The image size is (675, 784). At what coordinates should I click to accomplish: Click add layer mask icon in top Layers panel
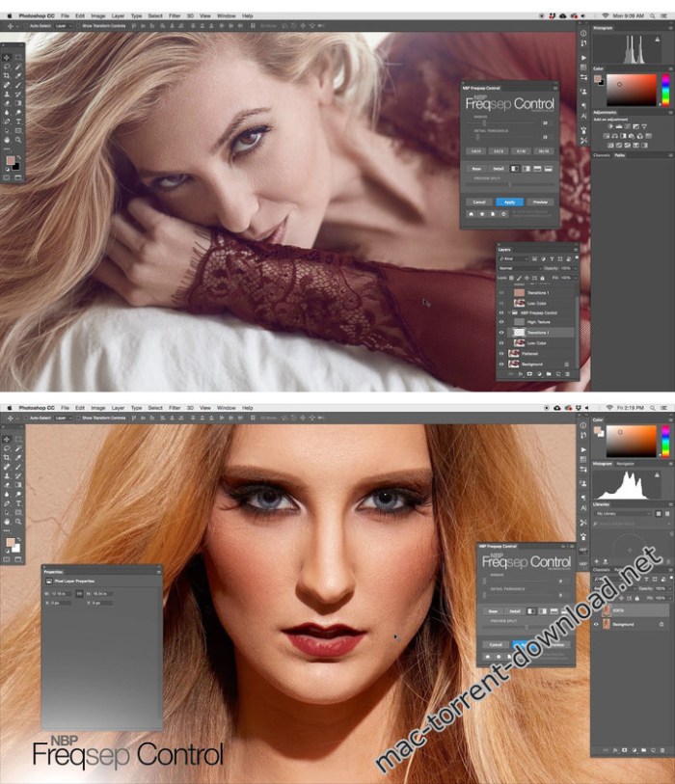[x=529, y=374]
